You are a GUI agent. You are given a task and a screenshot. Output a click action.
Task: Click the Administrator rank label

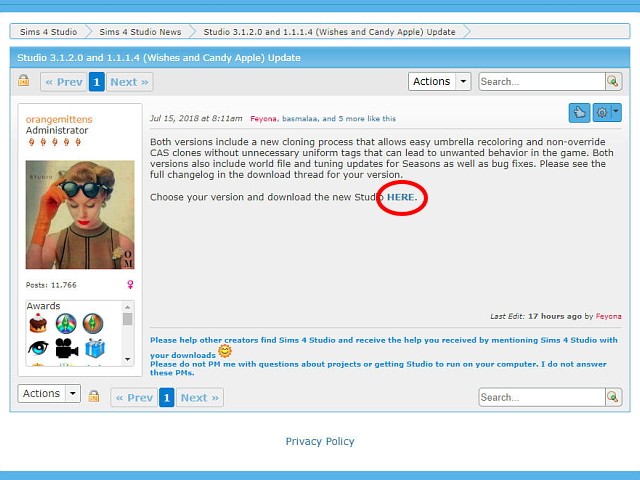[x=57, y=130]
